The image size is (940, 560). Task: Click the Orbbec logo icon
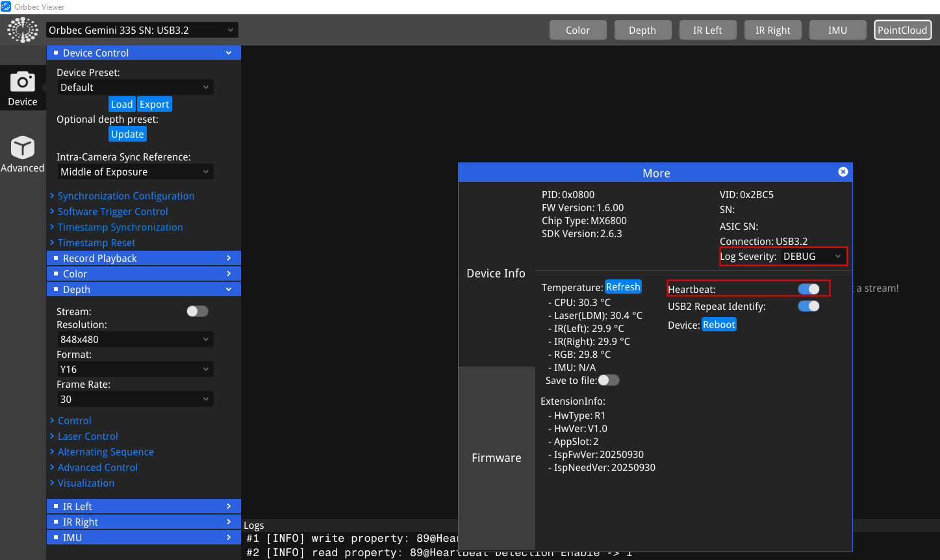pyautogui.click(x=23, y=30)
